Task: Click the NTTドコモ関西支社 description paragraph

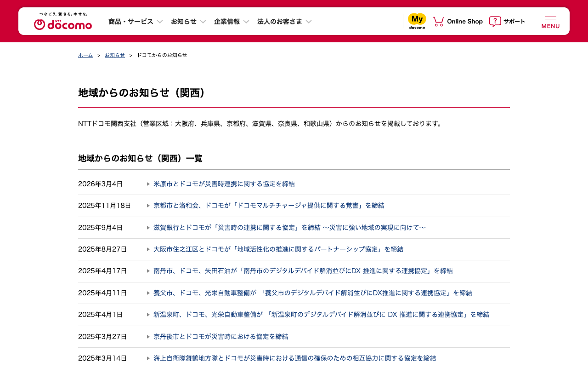Action: [x=260, y=124]
